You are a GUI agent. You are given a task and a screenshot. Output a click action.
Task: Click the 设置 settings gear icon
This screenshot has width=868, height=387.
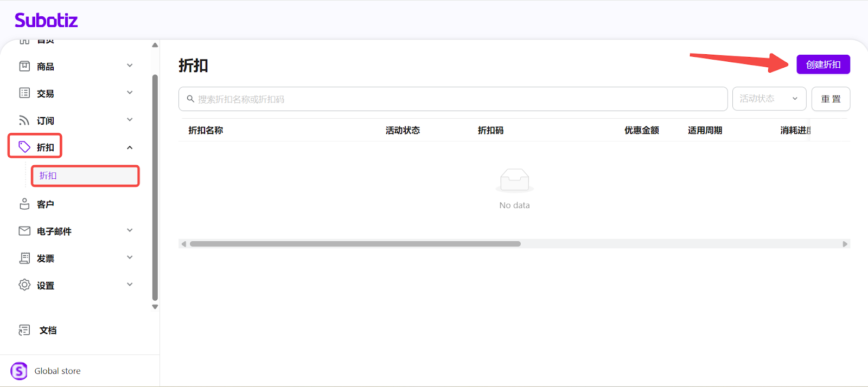click(24, 285)
